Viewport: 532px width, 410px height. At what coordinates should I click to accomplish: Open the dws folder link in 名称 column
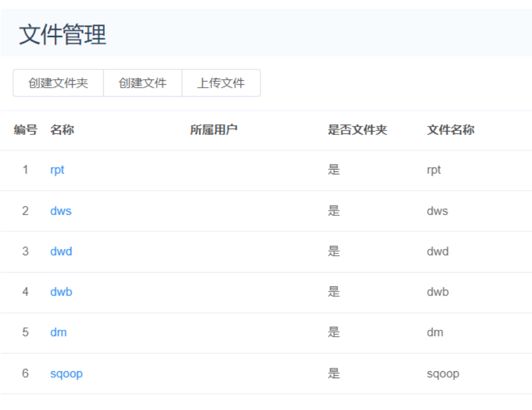pos(60,211)
